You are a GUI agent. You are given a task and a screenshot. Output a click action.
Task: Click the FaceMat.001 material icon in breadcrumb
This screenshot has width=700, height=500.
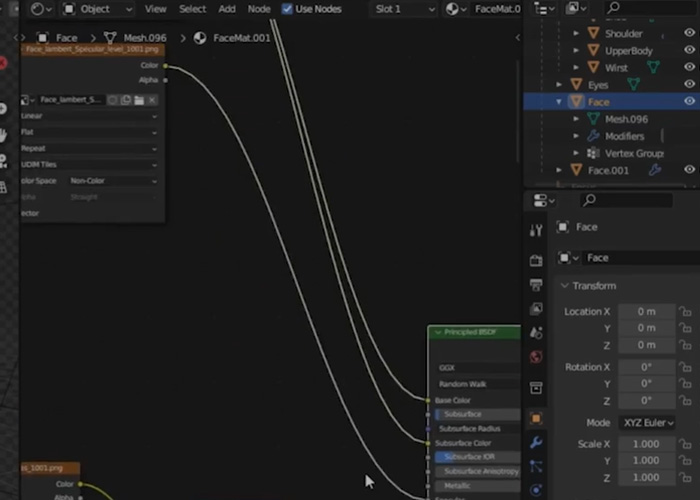click(x=200, y=38)
